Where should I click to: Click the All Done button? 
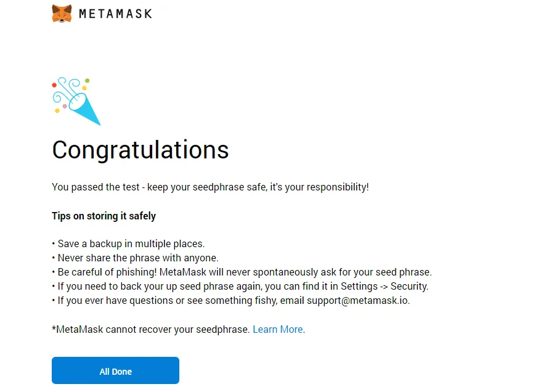pos(115,370)
